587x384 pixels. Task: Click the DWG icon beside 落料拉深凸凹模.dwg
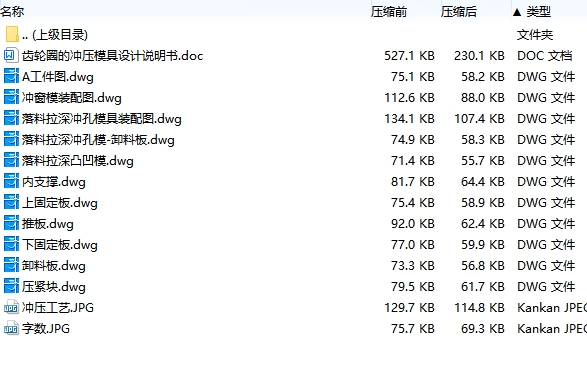(11, 160)
